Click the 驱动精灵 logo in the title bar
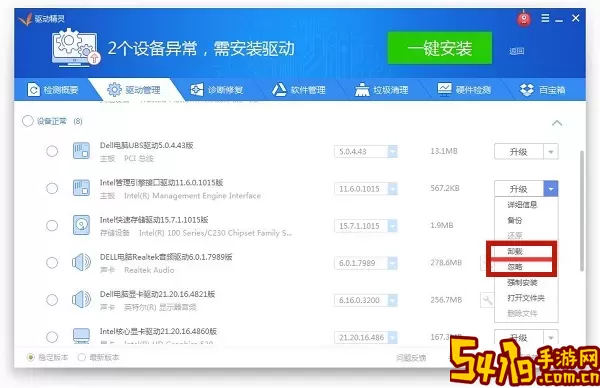600x388 pixels. click(x=42, y=19)
